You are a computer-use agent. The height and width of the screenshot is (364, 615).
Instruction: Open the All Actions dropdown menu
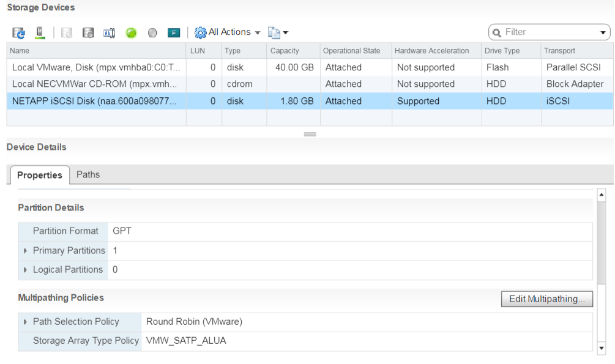click(228, 32)
